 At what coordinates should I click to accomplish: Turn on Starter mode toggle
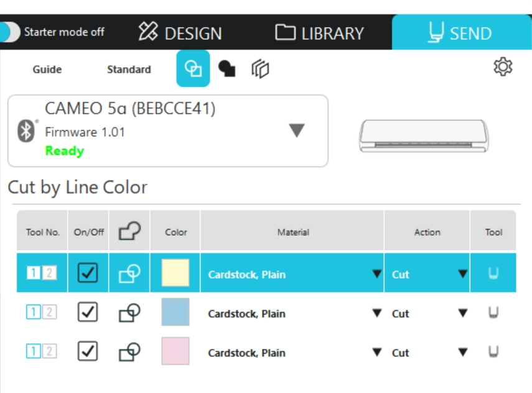[x=11, y=32]
